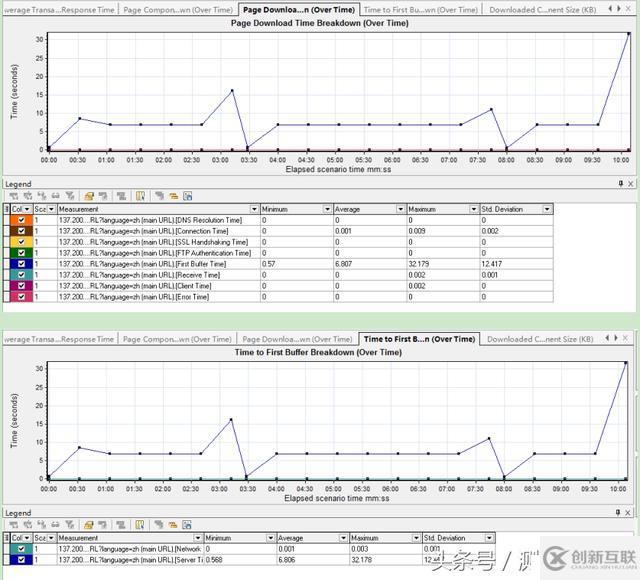Image resolution: width=640 pixels, height=580 pixels.
Task: Click the second (Hide) icon in upper Legend toolbar
Action: [28, 196]
